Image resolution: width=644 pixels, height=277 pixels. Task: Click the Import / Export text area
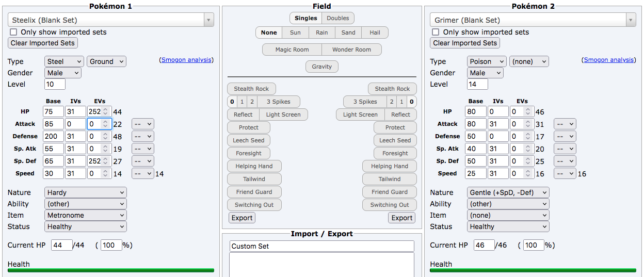[x=322, y=265]
